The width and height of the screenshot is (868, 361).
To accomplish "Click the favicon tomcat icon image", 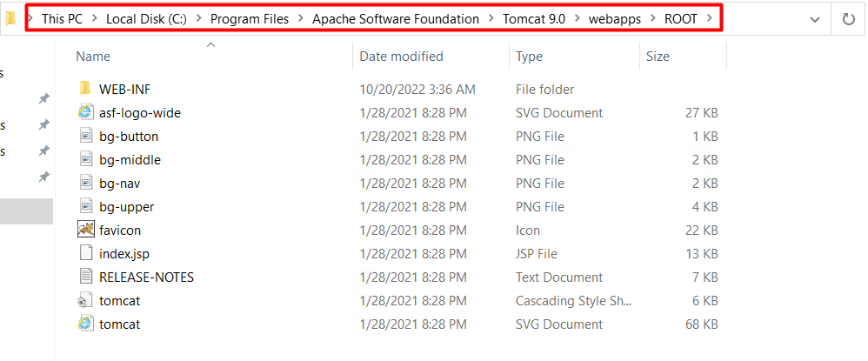I will click(x=85, y=230).
